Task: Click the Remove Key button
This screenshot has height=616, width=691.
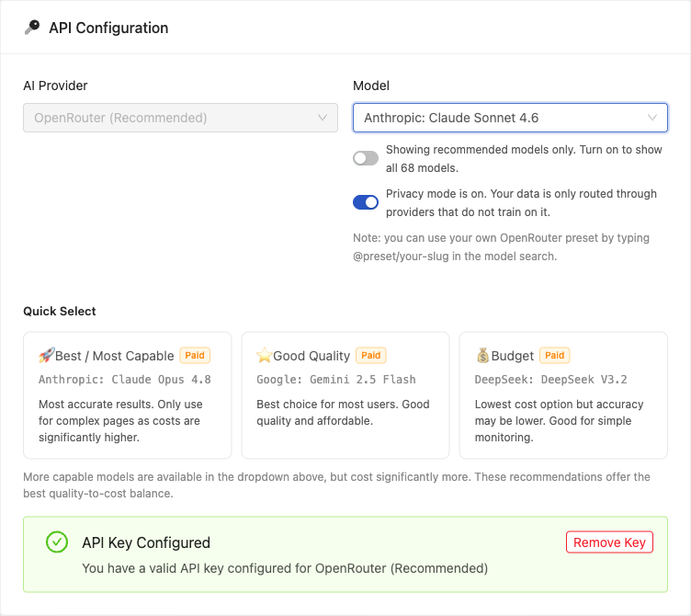Action: pyautogui.click(x=609, y=542)
